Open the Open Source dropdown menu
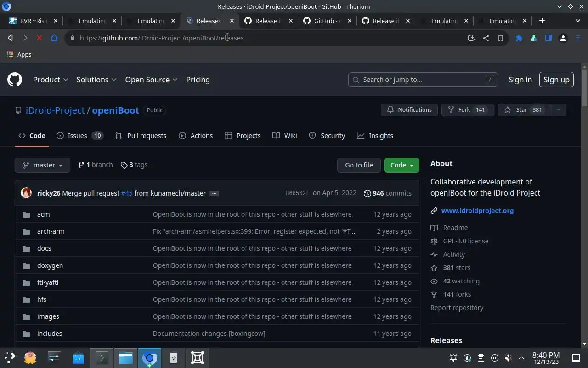 tap(152, 80)
